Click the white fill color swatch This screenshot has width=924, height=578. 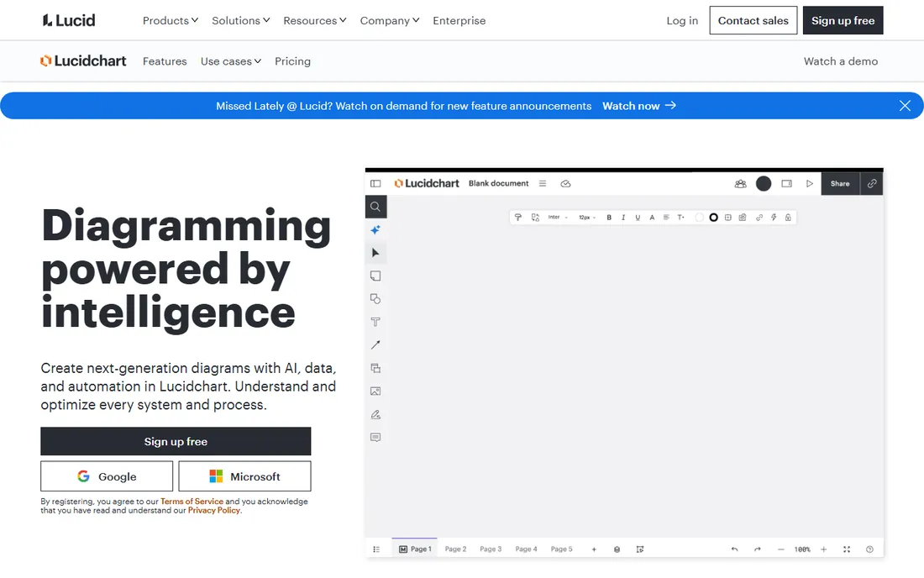click(700, 218)
